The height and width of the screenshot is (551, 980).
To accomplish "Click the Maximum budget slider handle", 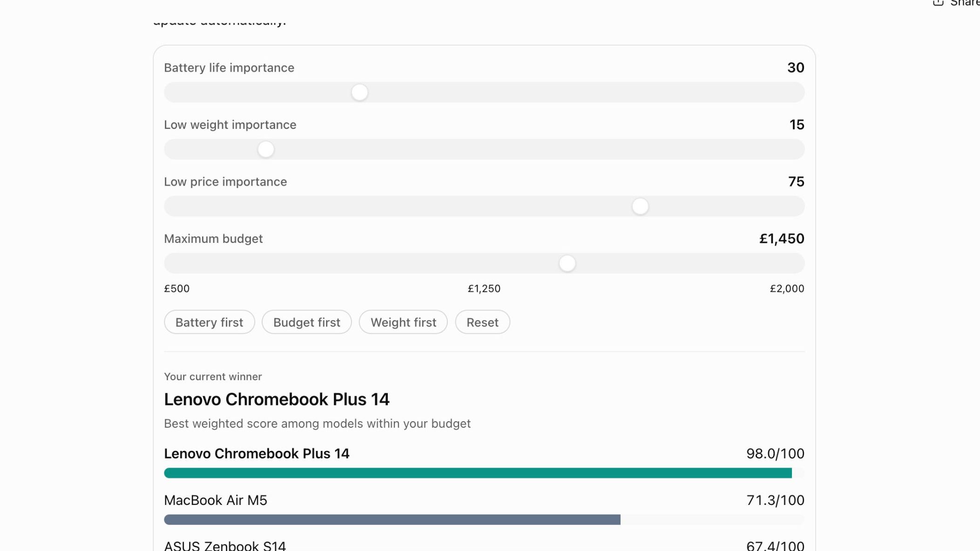I will click(x=567, y=263).
